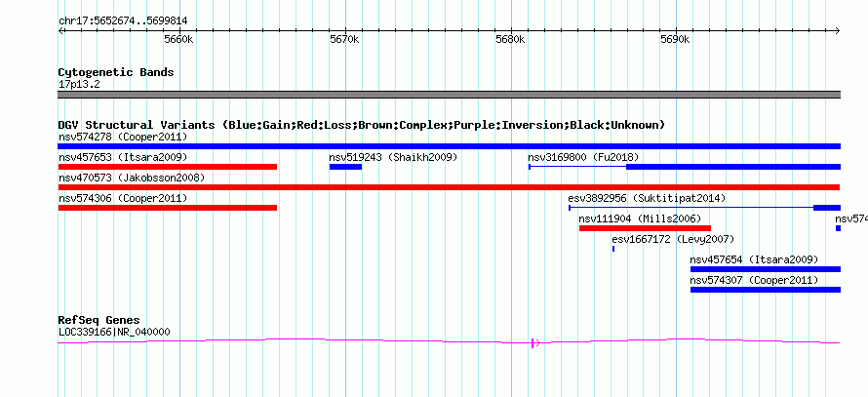Click the 17p13.2 band label
Image resolution: width=868 pixels, height=397 pixels.
coord(79,85)
